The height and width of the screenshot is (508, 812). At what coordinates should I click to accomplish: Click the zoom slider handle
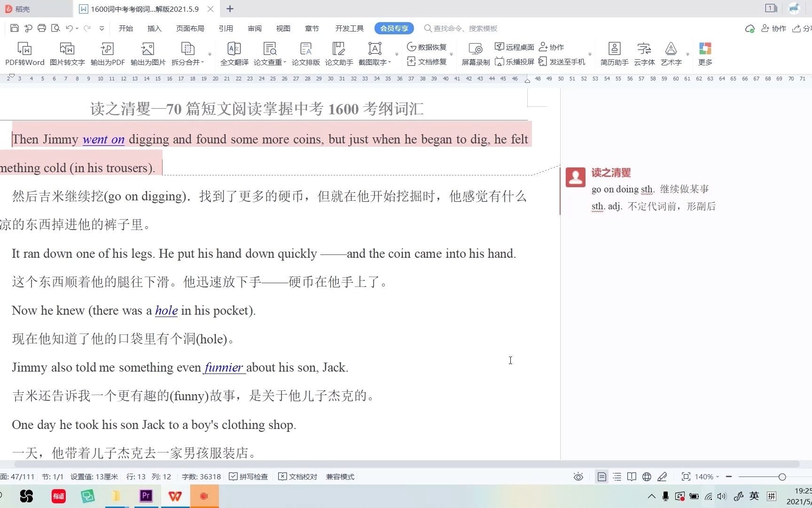point(782,477)
